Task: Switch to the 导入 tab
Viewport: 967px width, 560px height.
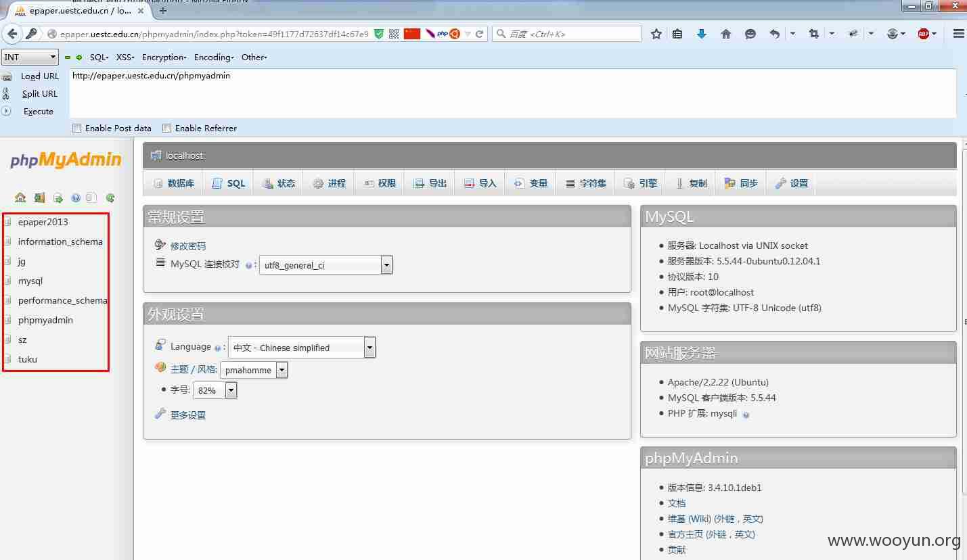Action: tap(480, 183)
